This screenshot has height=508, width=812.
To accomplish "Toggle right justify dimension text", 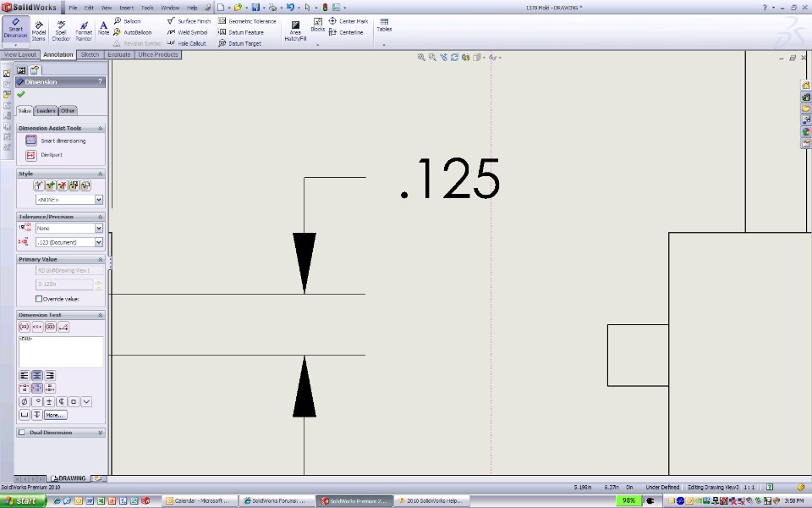I will (x=50, y=375).
